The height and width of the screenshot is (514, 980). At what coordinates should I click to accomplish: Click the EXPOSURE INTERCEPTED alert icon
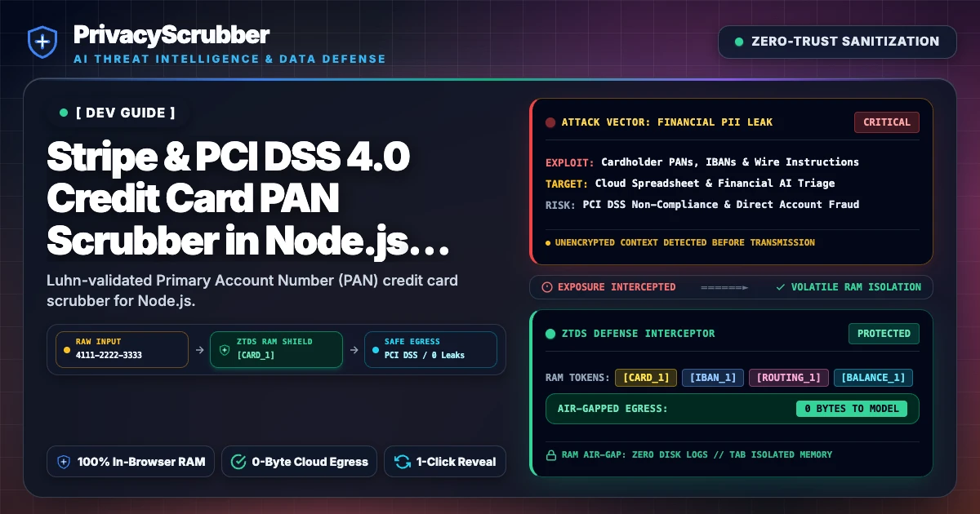pos(547,287)
